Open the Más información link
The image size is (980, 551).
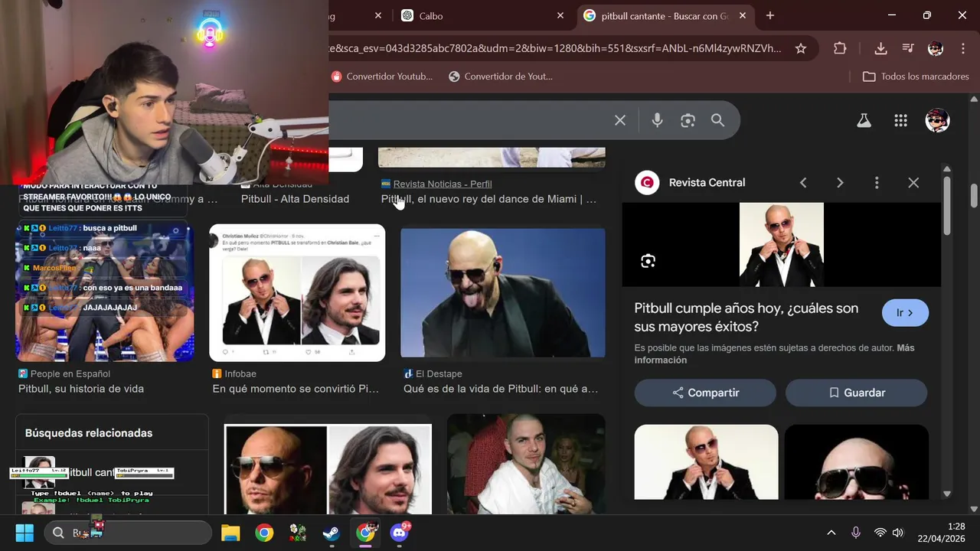pos(774,354)
